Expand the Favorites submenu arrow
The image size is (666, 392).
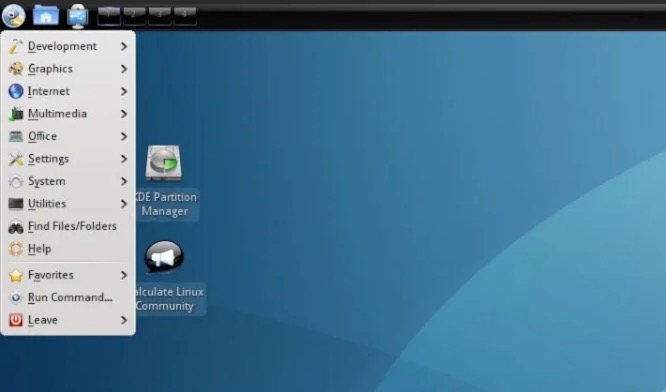click(x=124, y=275)
